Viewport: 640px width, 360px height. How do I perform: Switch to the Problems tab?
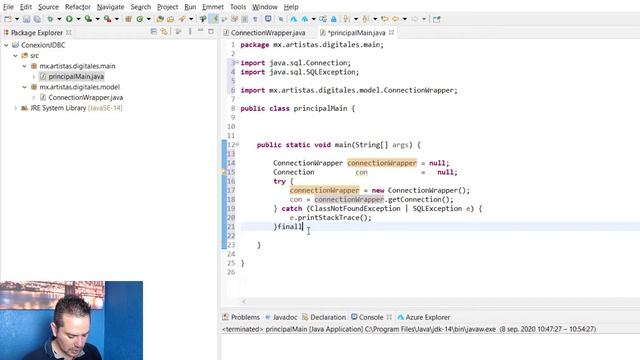click(241, 317)
